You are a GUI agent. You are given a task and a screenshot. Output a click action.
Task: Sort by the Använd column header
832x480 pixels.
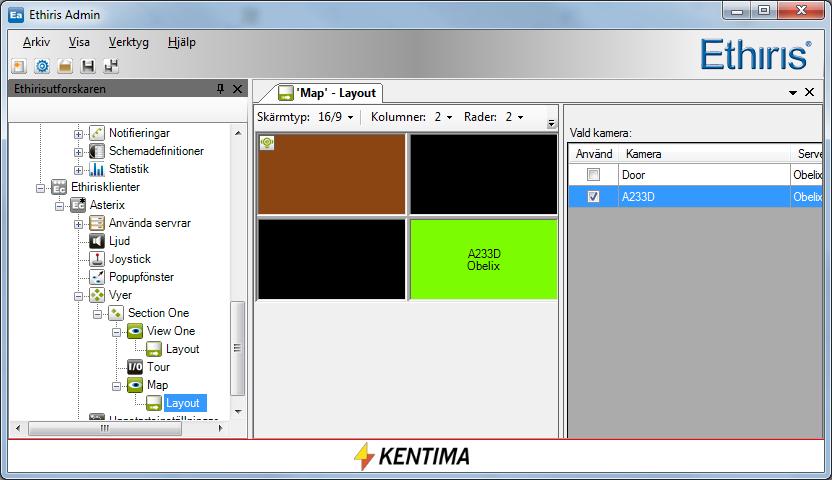click(594, 154)
